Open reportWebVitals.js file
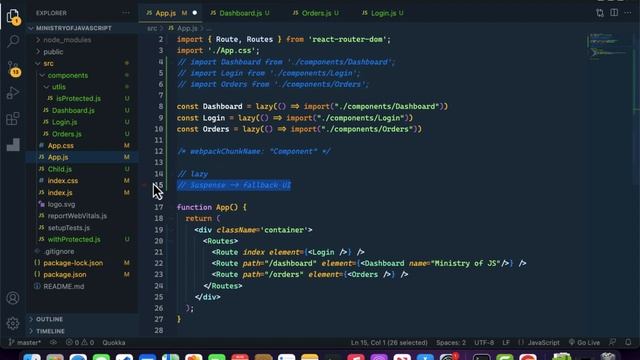 coord(82,216)
